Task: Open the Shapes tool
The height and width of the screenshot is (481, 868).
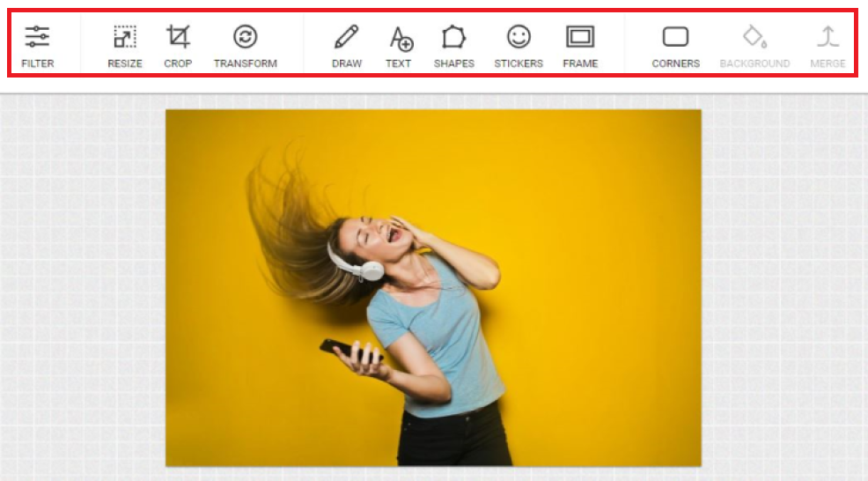Action: coord(454,47)
